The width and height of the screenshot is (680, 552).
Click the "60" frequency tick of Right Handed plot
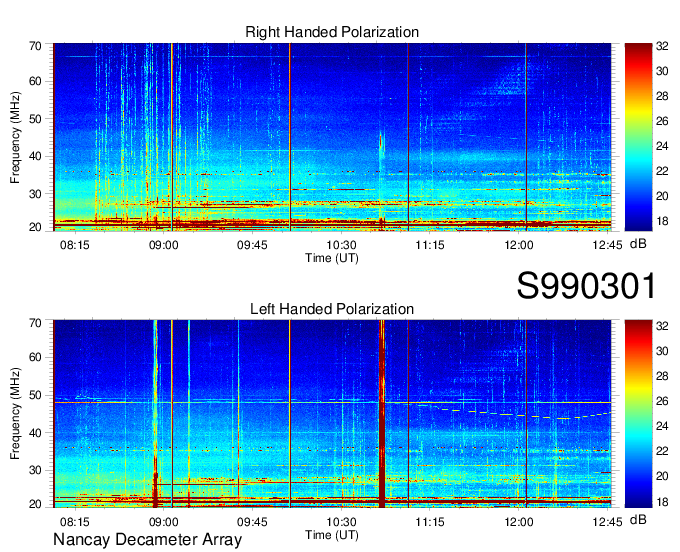coord(35,81)
